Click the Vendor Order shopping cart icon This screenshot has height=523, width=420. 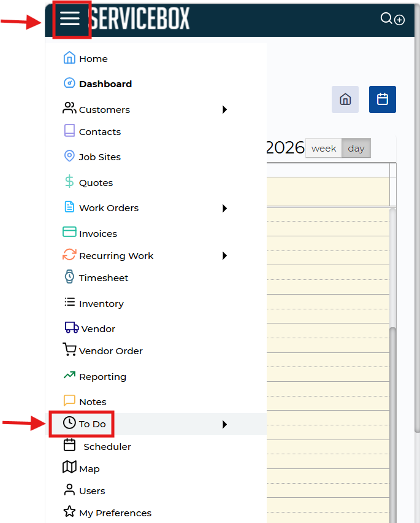69,350
